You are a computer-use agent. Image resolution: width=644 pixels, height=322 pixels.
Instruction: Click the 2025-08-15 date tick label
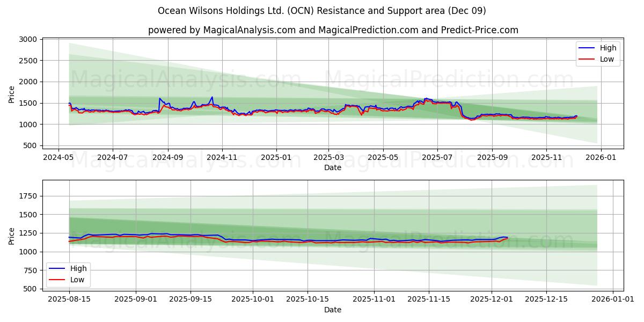(x=69, y=301)
